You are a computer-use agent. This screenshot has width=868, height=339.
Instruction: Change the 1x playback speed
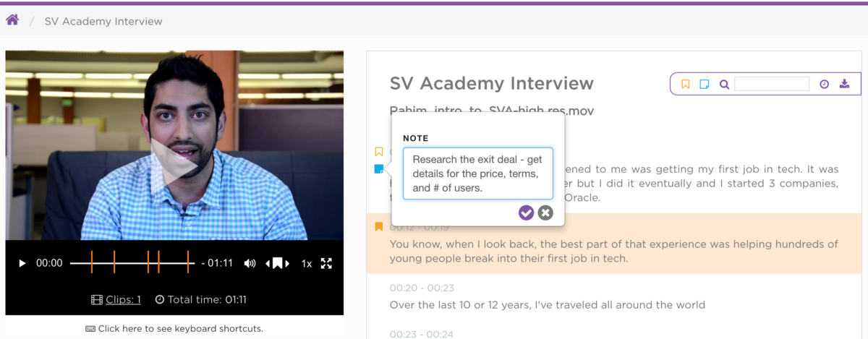pos(307,263)
